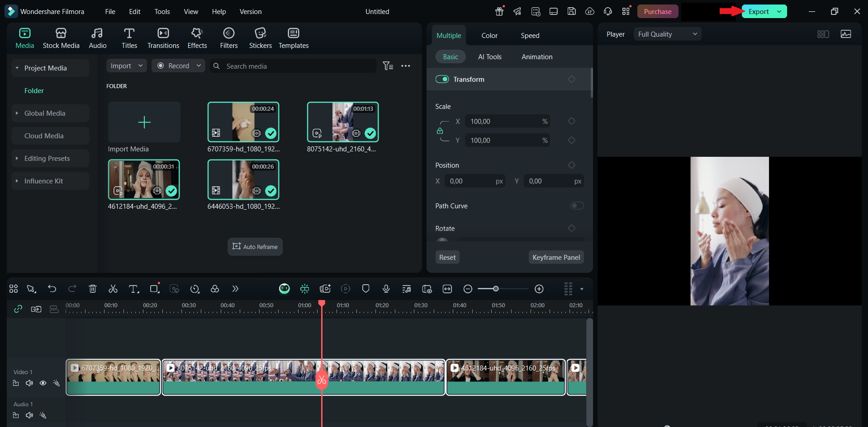Add keyframe for Transform

click(x=572, y=80)
